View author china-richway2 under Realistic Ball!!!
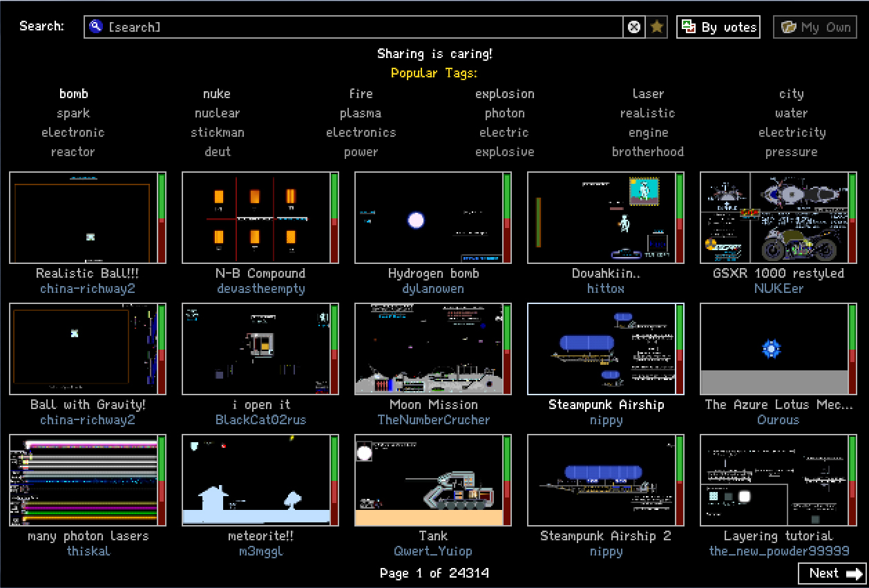Viewport: 869px width, 588px height. (88, 289)
